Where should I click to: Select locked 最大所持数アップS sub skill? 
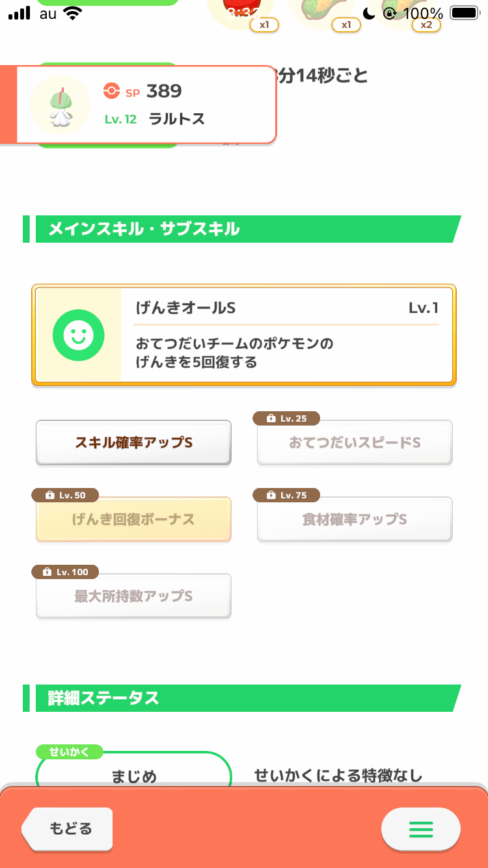(x=133, y=596)
